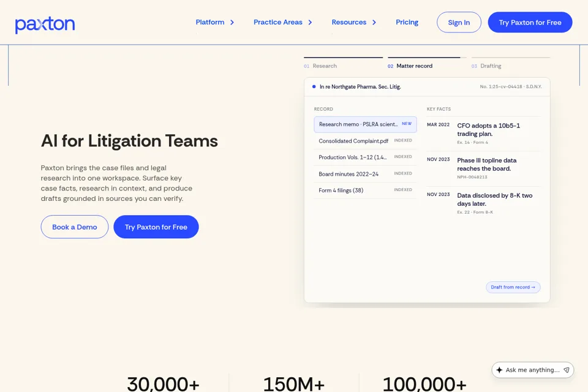Click the case number No. 1:25-cv-04418
The width and height of the screenshot is (588, 392).
coord(511,86)
